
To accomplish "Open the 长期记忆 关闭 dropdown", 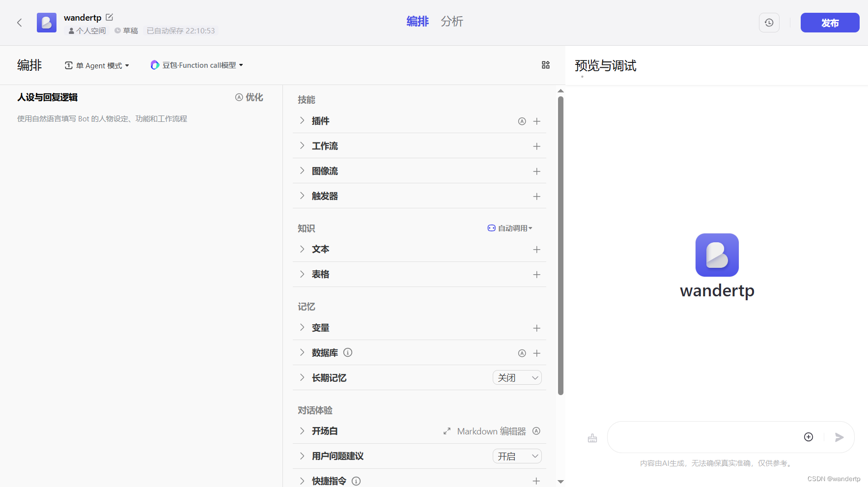I will click(517, 377).
